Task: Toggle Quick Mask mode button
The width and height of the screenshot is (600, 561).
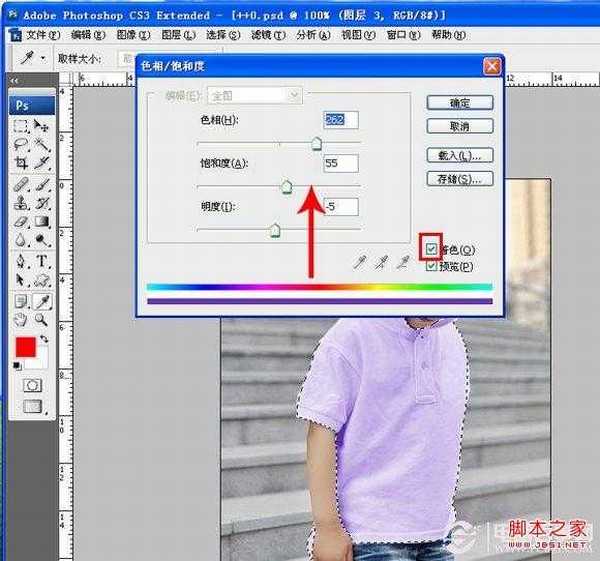Action: click(32, 385)
